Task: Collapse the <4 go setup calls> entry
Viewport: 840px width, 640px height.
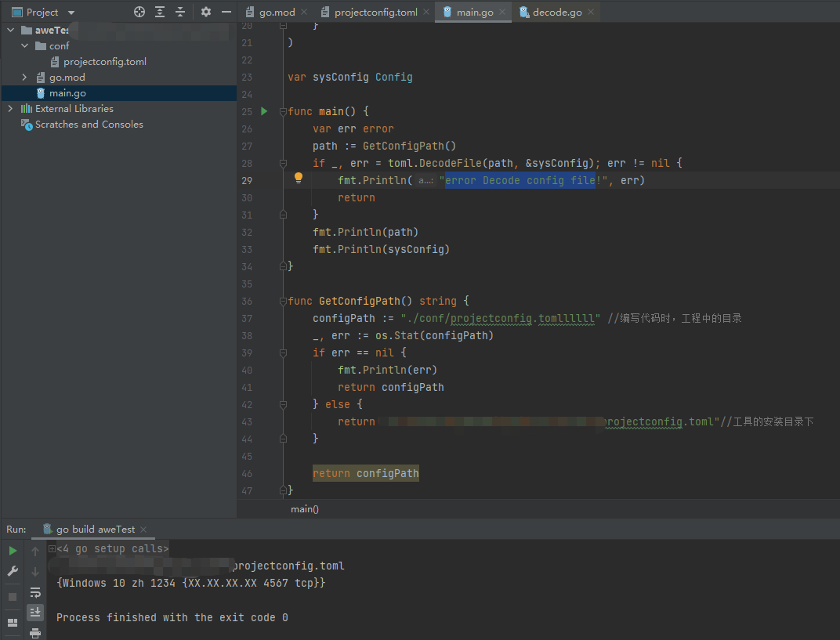Action: (51, 548)
